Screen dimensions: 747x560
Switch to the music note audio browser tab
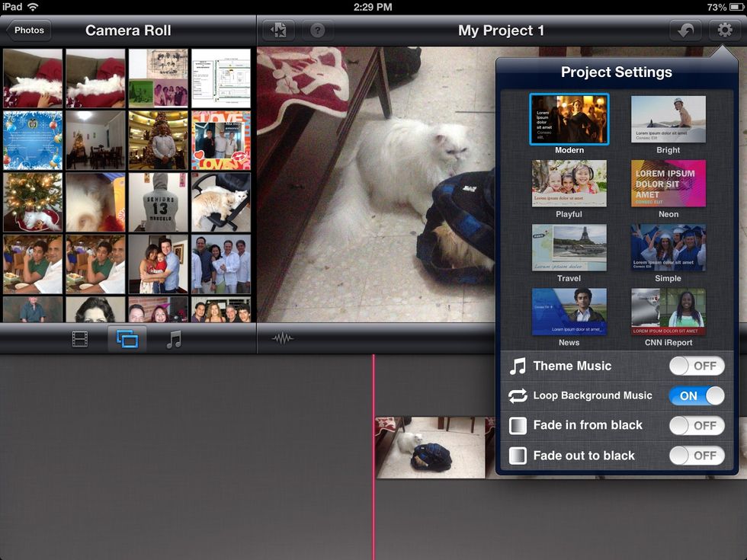click(x=174, y=338)
